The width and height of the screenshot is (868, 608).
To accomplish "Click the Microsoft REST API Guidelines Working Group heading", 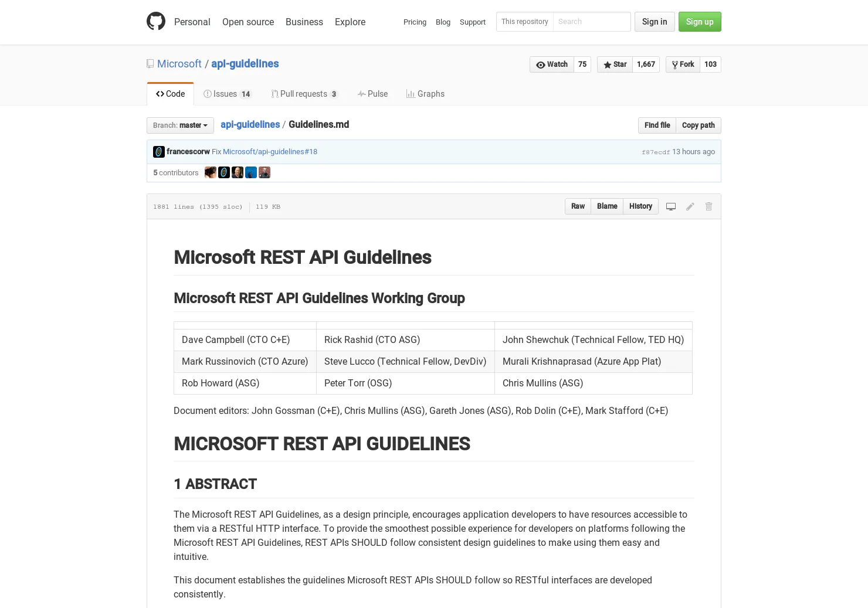I will 319,298.
